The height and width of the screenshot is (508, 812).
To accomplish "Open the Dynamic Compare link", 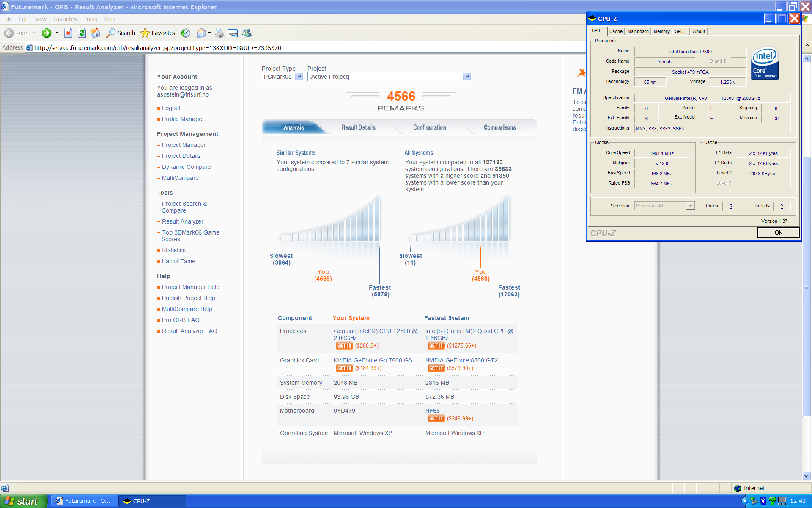I will point(187,167).
